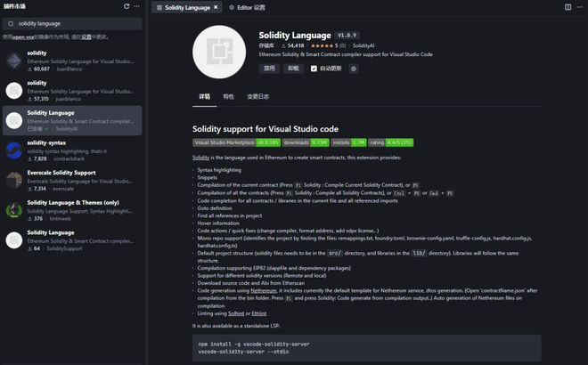Open the changelog tab
The image size is (588, 365).
tap(258, 97)
